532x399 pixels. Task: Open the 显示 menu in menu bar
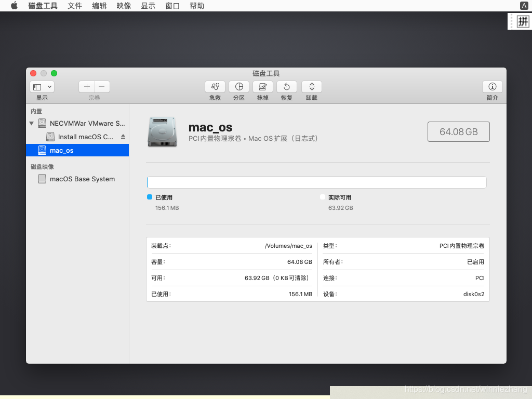(x=148, y=6)
